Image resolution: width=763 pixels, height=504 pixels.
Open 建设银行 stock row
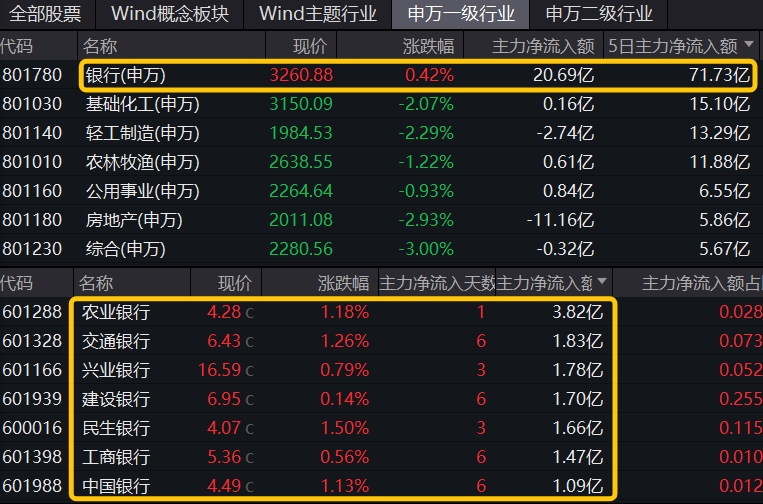coord(382,398)
